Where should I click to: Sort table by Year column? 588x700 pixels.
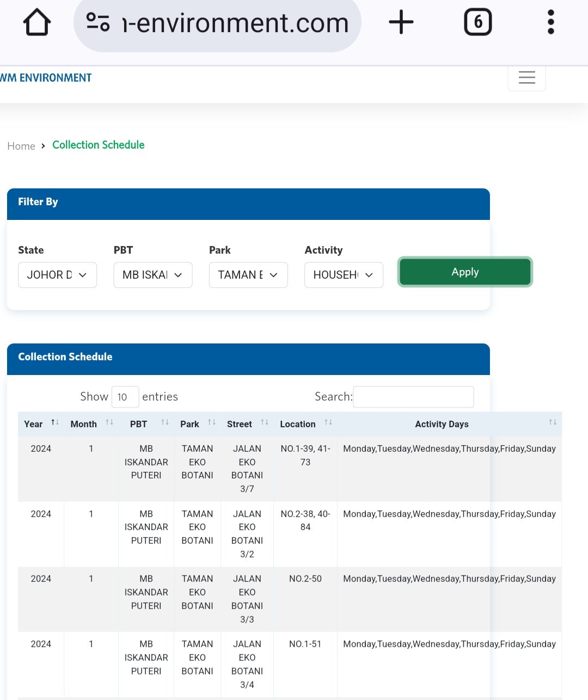tap(41, 424)
